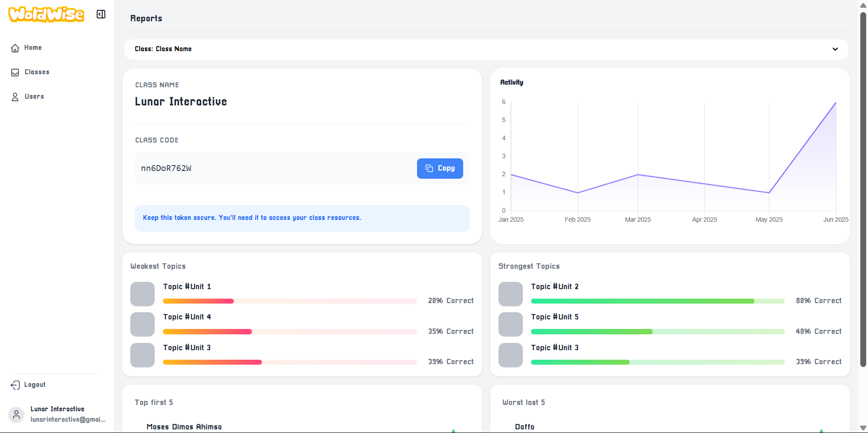
Task: Click the Jun 2025 peak on Activity chart
Action: (835, 103)
